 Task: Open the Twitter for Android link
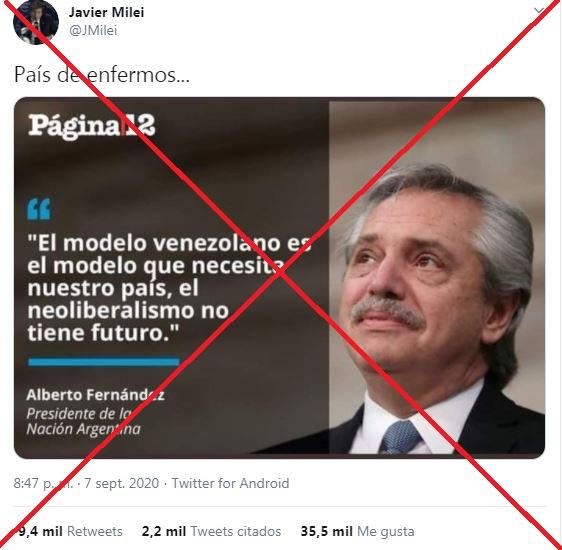(230, 483)
